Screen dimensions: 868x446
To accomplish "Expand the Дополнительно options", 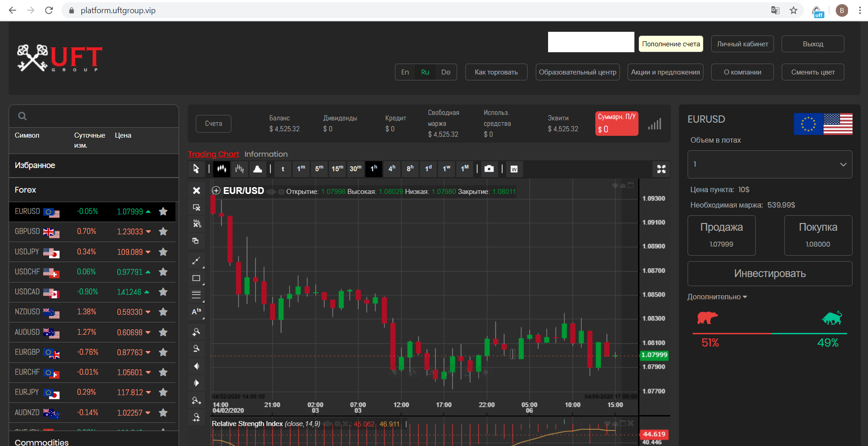I will click(x=717, y=297).
